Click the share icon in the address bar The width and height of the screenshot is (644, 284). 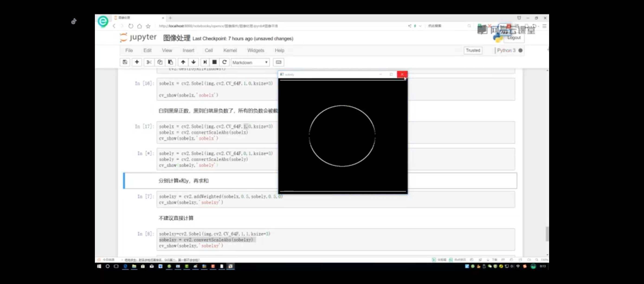(x=409, y=26)
